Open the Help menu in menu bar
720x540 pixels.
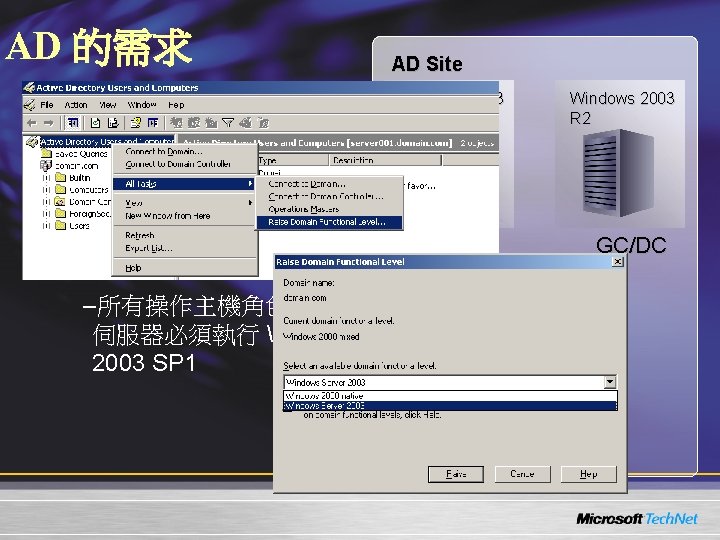coord(176,105)
